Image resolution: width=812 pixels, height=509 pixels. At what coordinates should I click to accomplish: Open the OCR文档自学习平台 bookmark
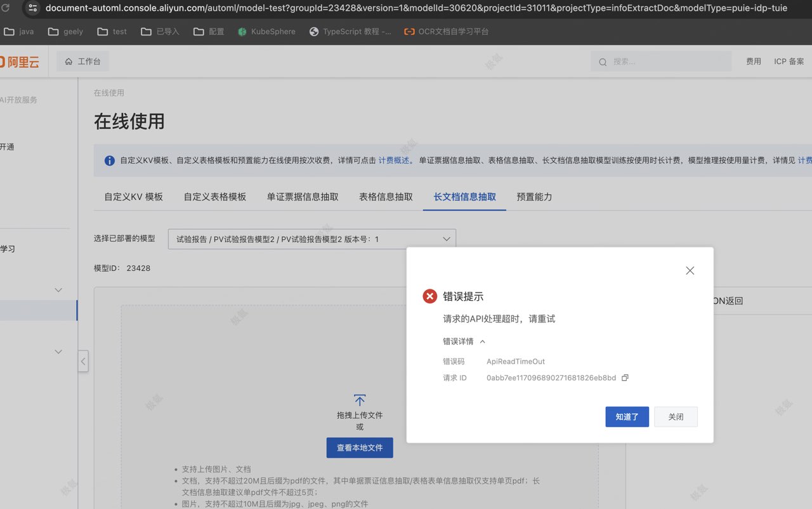point(447,31)
